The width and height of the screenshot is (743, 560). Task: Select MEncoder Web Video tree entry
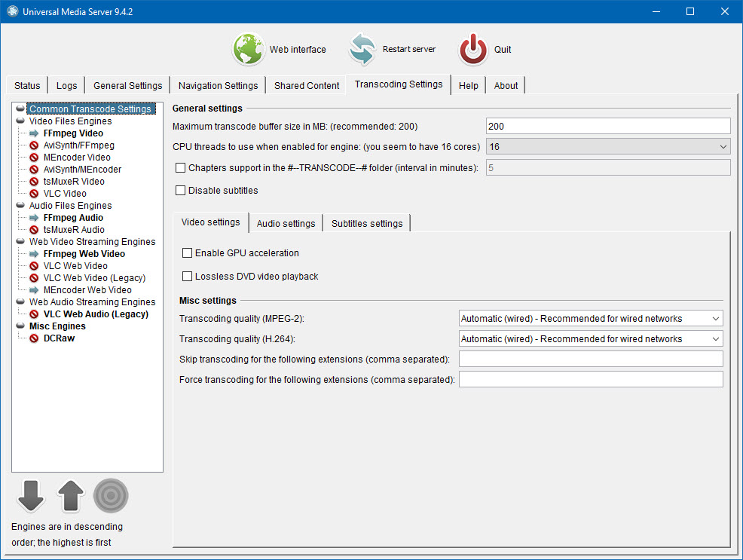coord(87,290)
